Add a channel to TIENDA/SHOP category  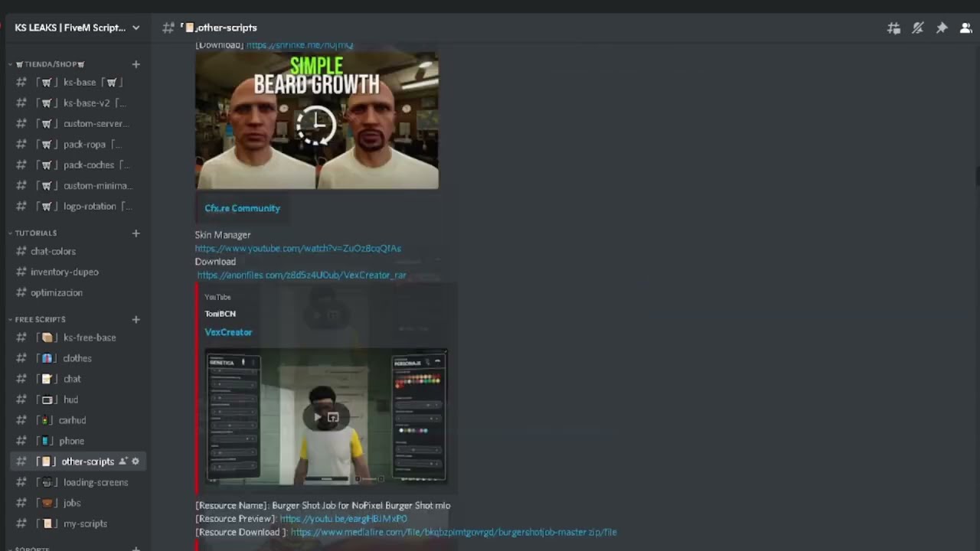tap(136, 64)
